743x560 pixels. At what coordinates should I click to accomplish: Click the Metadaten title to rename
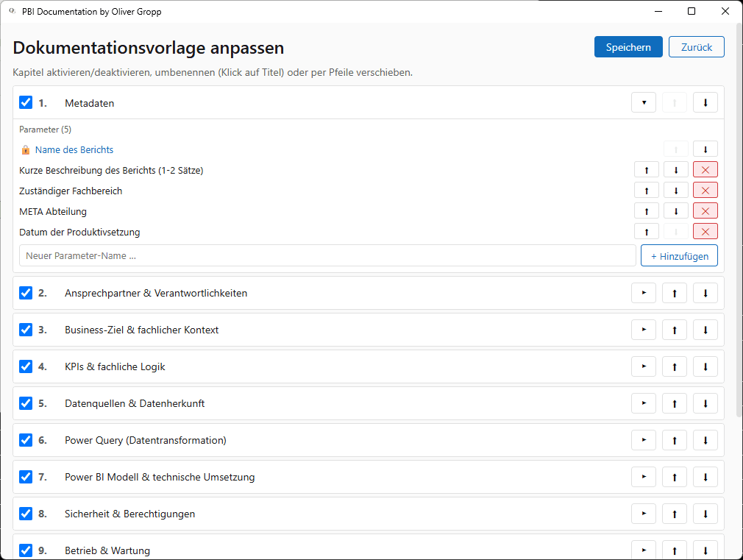[90, 103]
